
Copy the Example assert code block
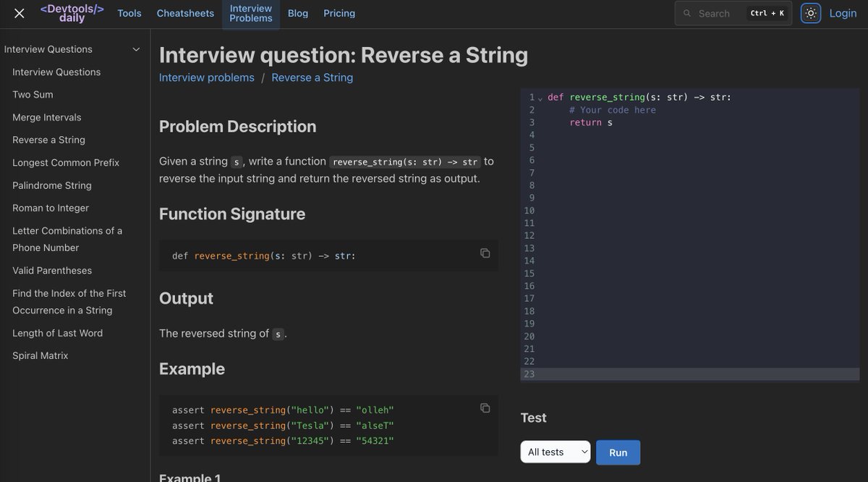[485, 407]
